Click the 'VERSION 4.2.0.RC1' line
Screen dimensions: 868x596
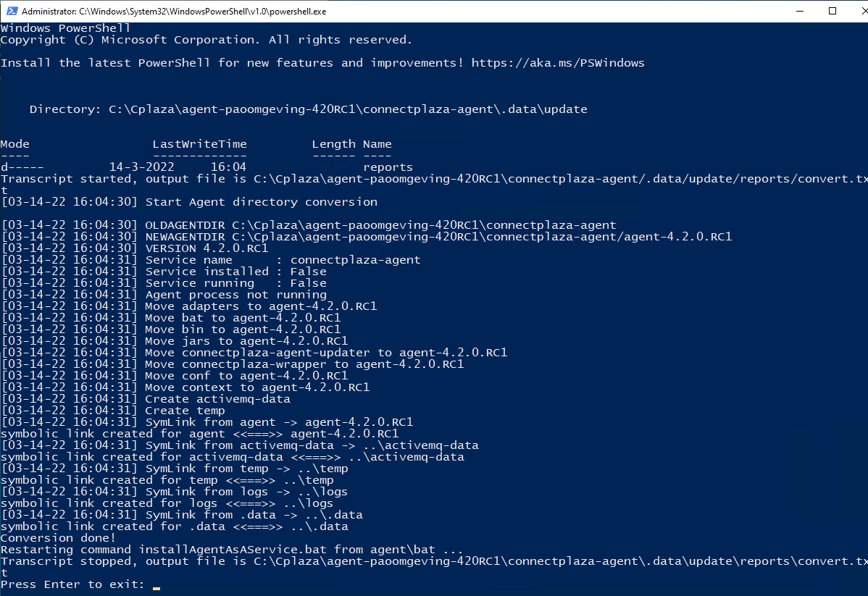pyautogui.click(x=135, y=248)
